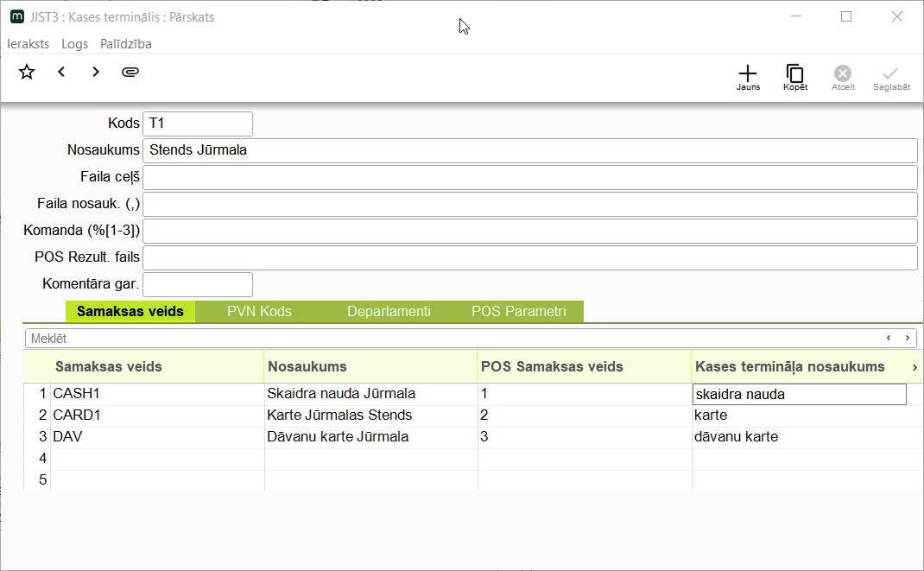The width and height of the screenshot is (924, 571).
Task: Select CASH1 cell
Action: (157, 394)
